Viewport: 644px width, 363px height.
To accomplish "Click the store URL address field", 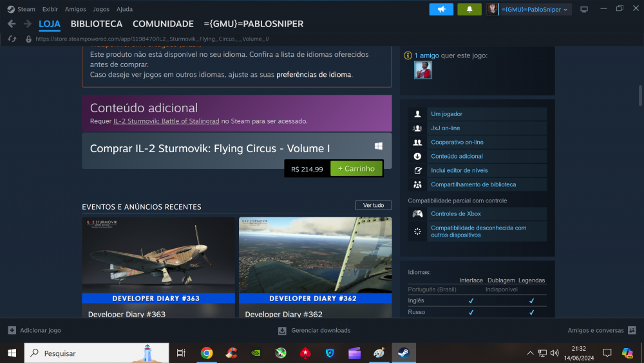I will click(153, 39).
